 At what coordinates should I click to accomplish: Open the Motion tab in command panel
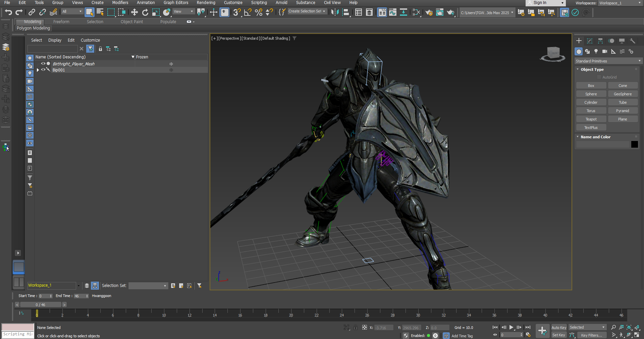(x=611, y=41)
